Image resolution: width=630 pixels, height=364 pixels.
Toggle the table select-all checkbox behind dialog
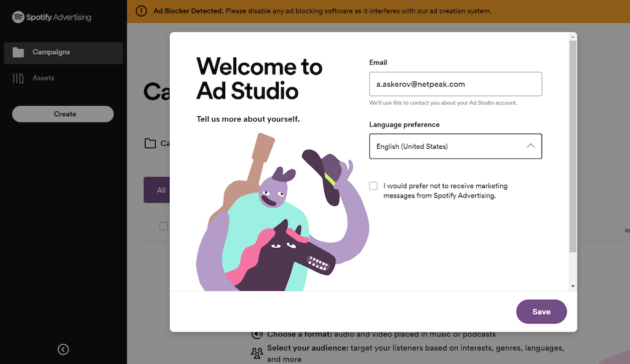tap(164, 226)
